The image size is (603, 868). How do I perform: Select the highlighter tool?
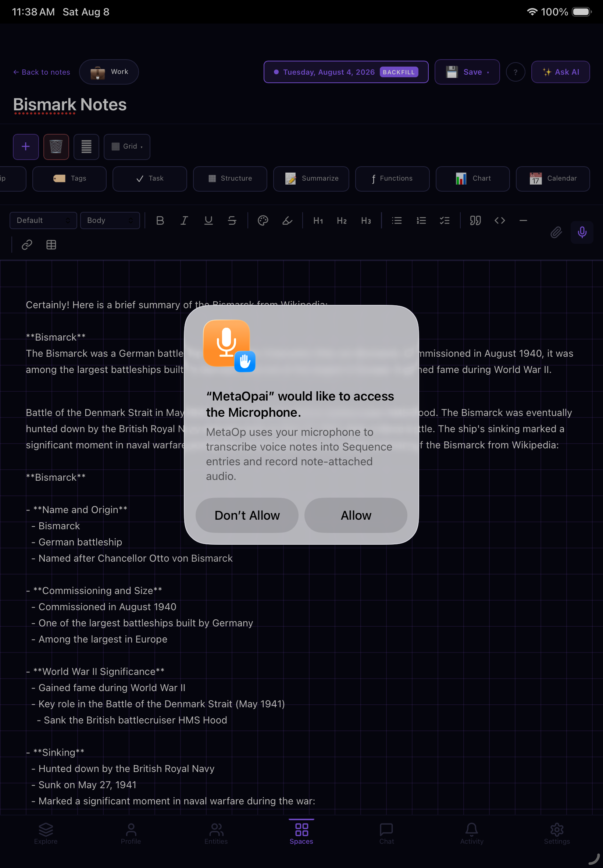(x=287, y=221)
